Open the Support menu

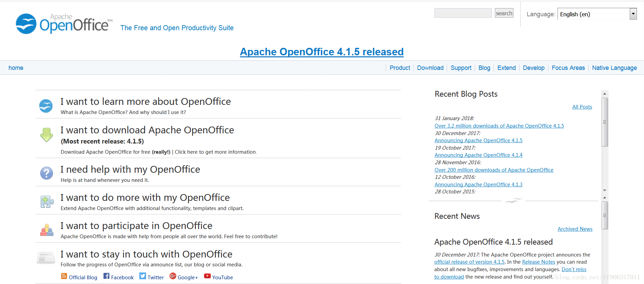(461, 68)
